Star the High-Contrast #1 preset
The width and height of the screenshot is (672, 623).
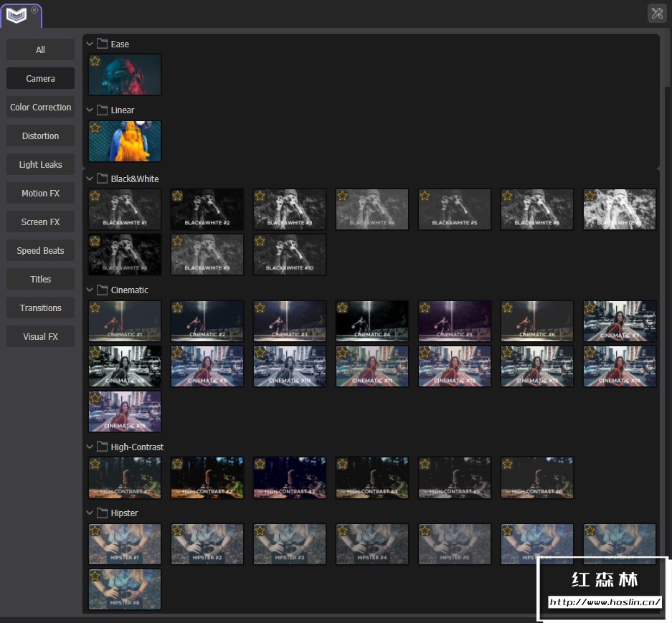(x=95, y=464)
